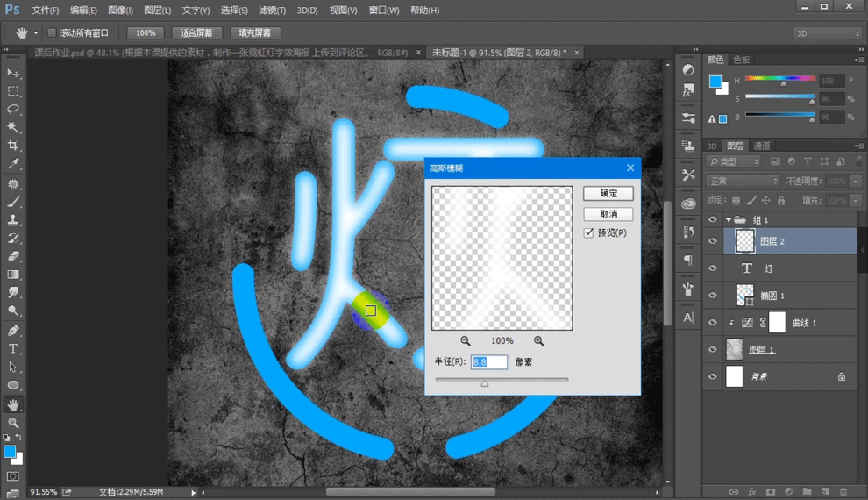Uncheck the 预览(P) preview checkbox
Image resolution: width=868 pixels, height=500 pixels.
pos(588,232)
